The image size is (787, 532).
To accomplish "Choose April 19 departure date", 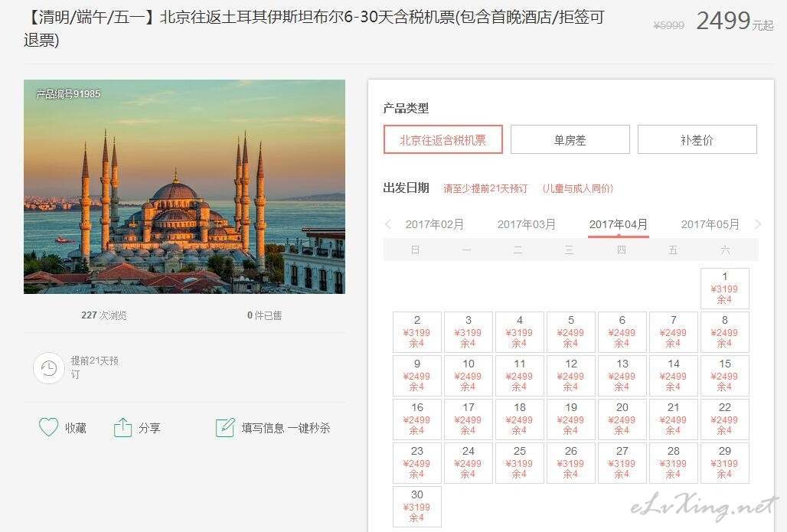I will coord(570,419).
